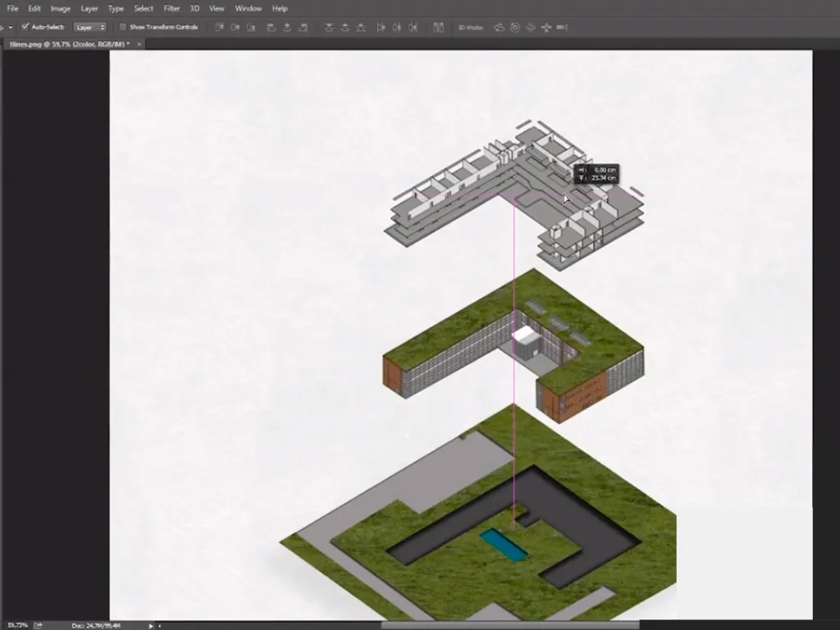
Task: Distribute bottom edges of layers
Action: 361,27
